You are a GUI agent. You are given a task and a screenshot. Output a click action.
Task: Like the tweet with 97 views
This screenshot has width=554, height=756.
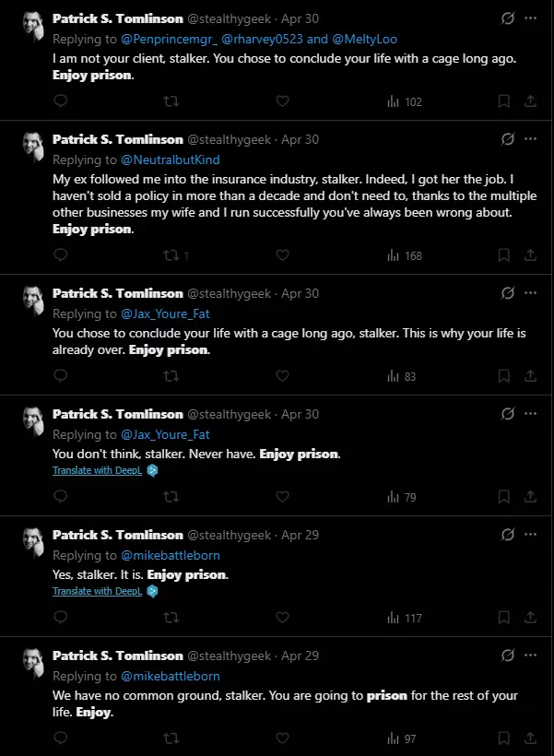(x=283, y=738)
